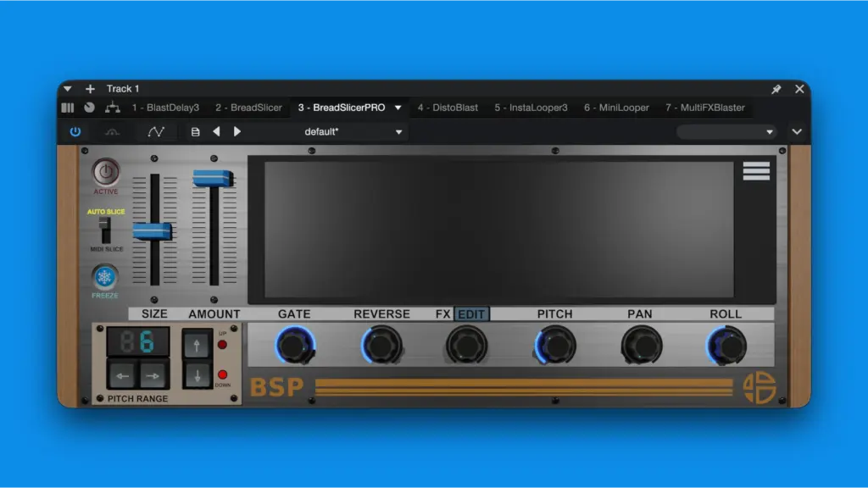This screenshot has height=488, width=868.
Task: Click the PAN knob
Action: (x=641, y=346)
